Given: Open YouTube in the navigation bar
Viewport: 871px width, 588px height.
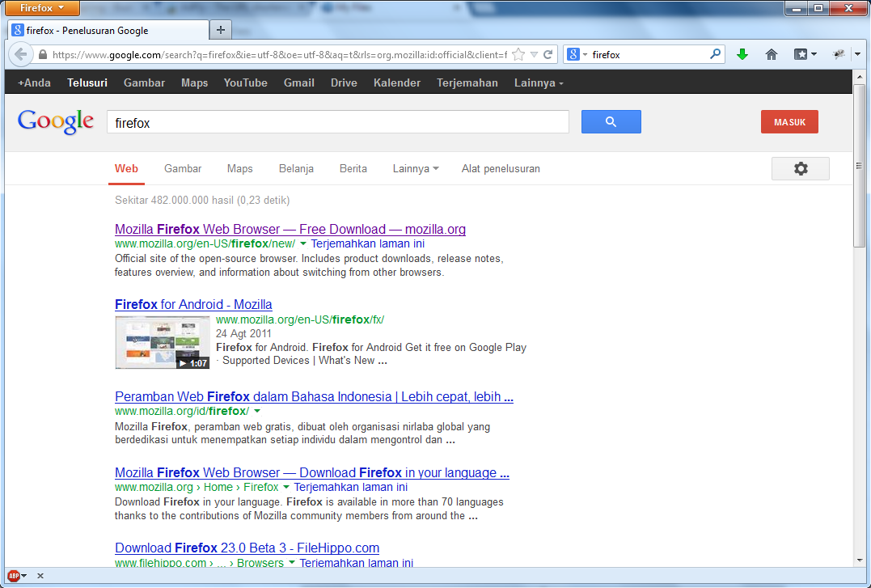Looking at the screenshot, I should coord(246,82).
